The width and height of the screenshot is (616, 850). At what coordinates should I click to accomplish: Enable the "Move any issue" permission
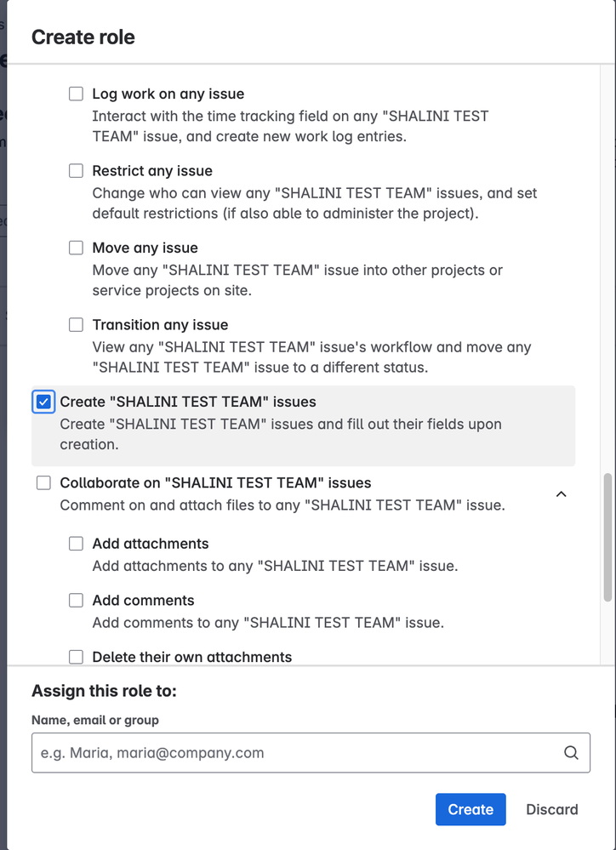76,248
